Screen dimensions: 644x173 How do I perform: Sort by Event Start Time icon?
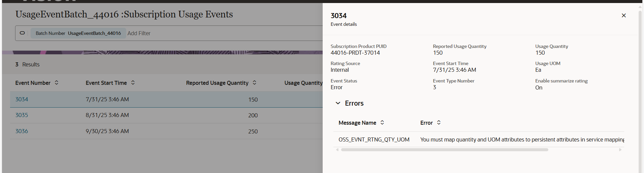coord(133,82)
